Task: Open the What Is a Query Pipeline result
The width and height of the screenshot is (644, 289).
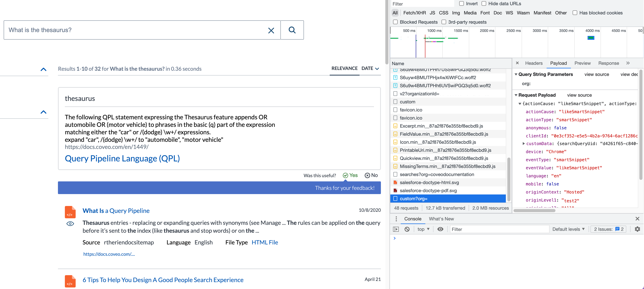Action: point(116,211)
